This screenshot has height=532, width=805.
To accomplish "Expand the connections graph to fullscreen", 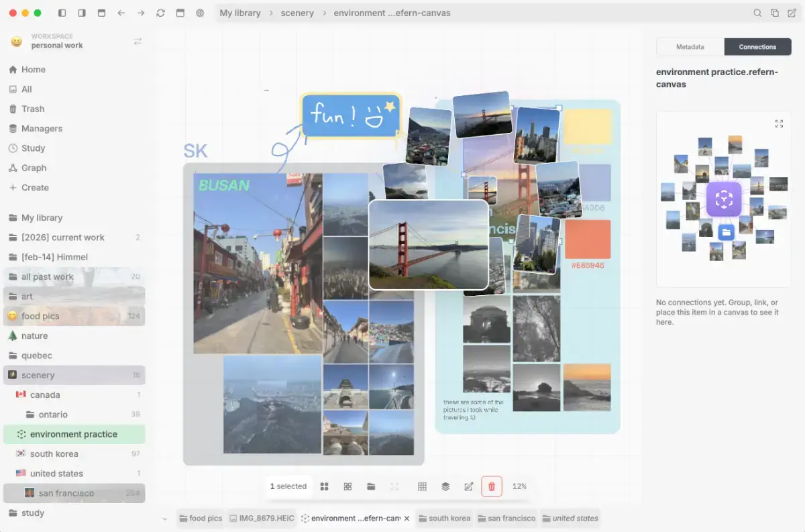I will (779, 123).
